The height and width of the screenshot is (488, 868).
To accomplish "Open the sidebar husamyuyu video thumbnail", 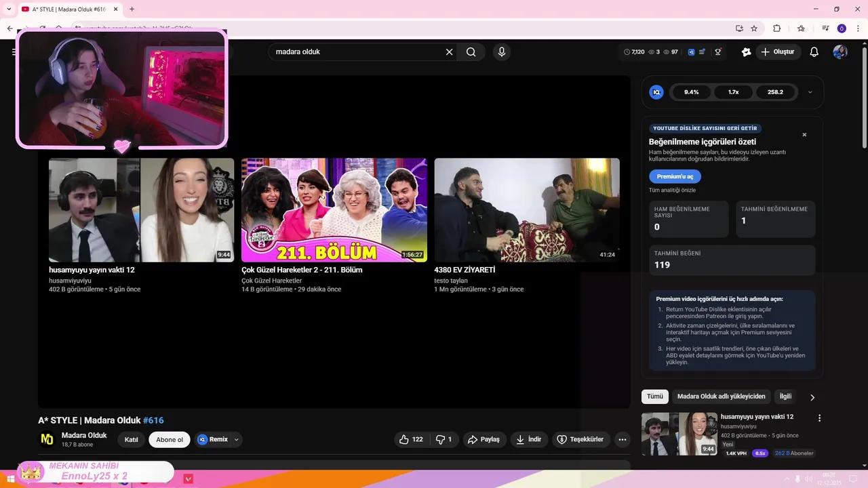I will point(679,434).
